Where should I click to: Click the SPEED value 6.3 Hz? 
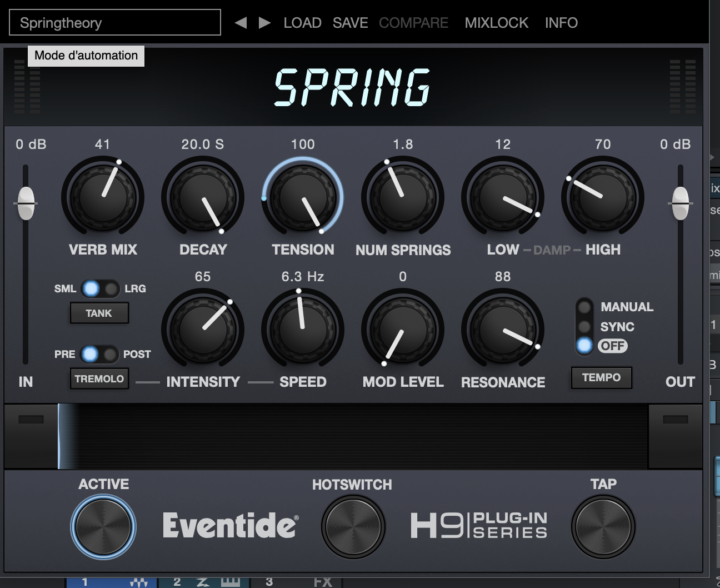(303, 277)
